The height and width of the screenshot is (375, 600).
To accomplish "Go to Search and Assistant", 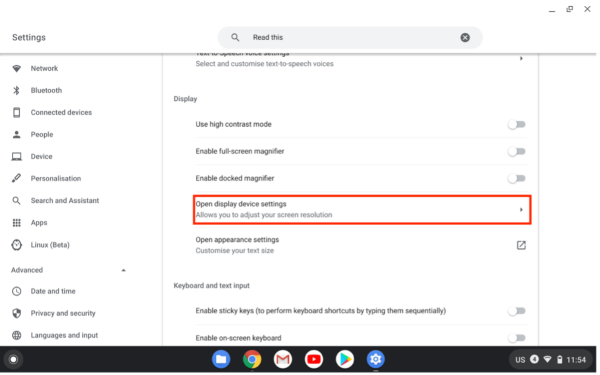I will coord(65,201).
